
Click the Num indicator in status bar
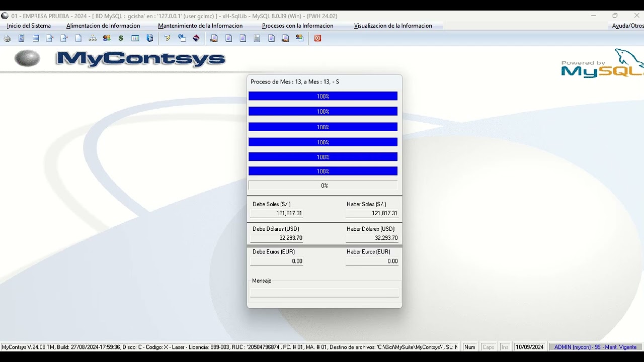(x=470, y=347)
